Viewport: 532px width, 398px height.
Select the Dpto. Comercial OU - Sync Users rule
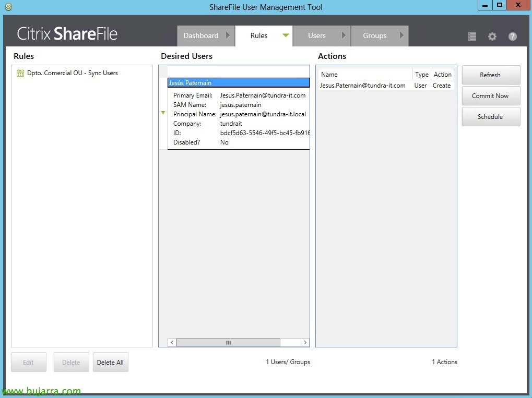tap(73, 73)
